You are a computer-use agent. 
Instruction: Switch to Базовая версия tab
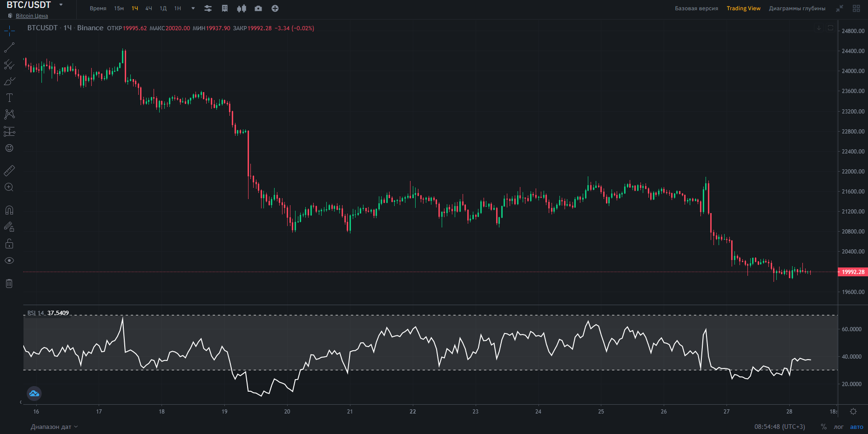pyautogui.click(x=696, y=8)
